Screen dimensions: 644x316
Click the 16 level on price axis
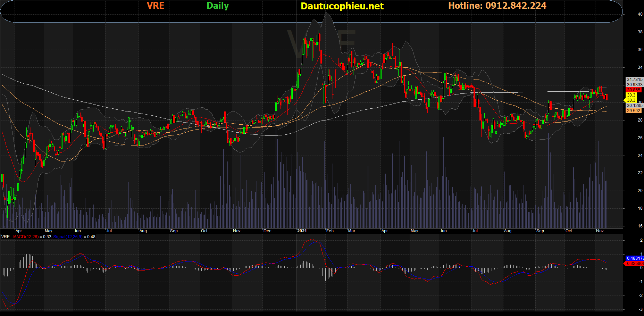tap(640, 226)
